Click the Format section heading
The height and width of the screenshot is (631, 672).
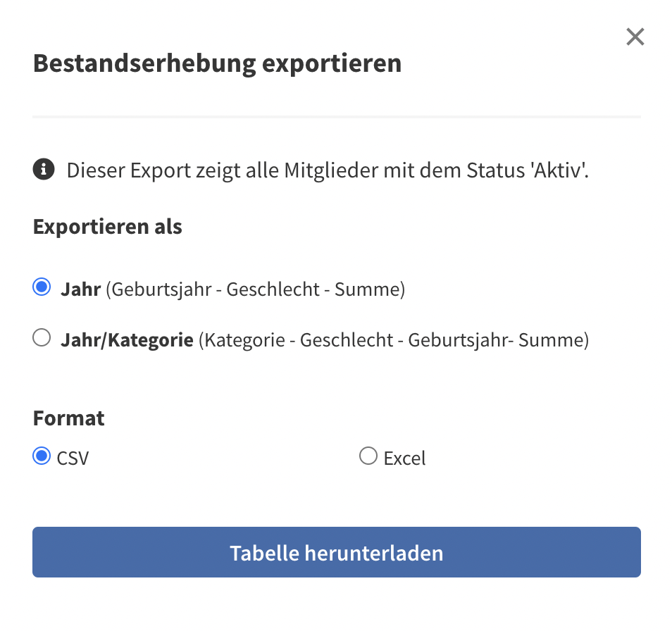68,418
